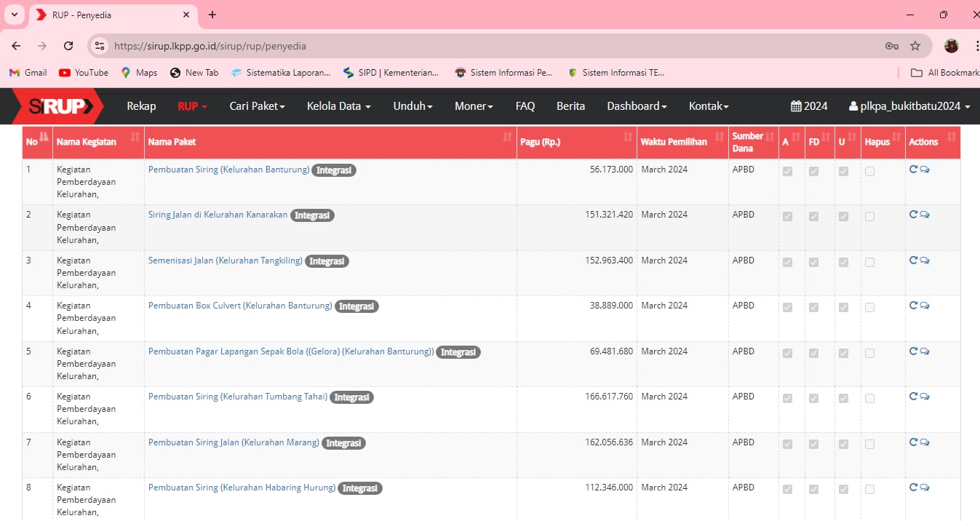Image resolution: width=980 pixels, height=521 pixels.
Task: Open the comments icon for Siring Jalan Kanarakan
Action: click(x=925, y=215)
